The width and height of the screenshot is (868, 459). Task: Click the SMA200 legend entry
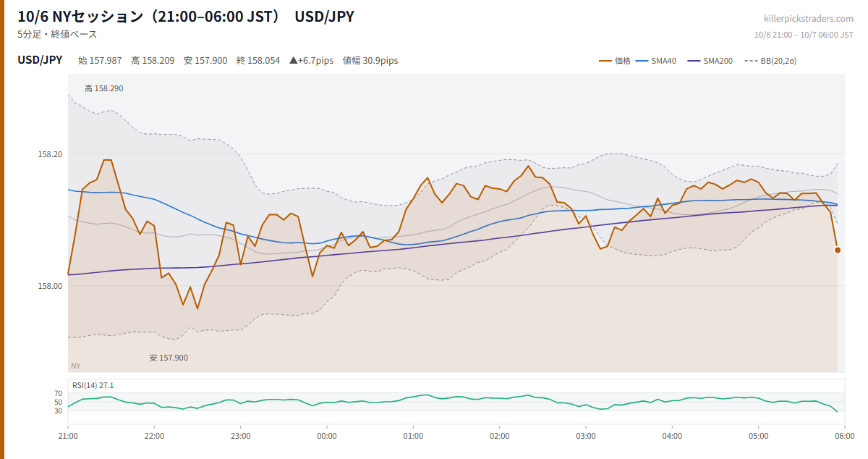tap(710, 61)
